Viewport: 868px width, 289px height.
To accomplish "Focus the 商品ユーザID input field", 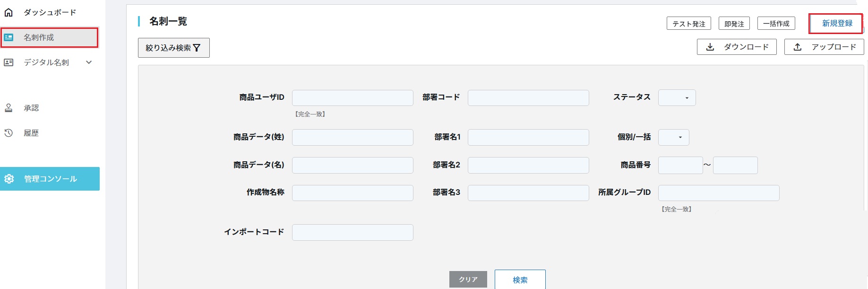I will (352, 98).
